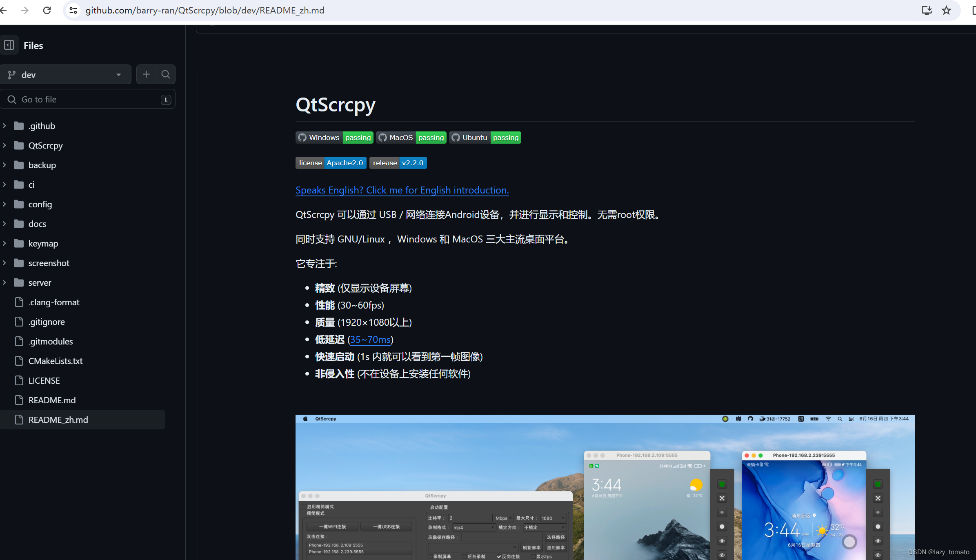Reload the page with refresh icon

coord(47,10)
